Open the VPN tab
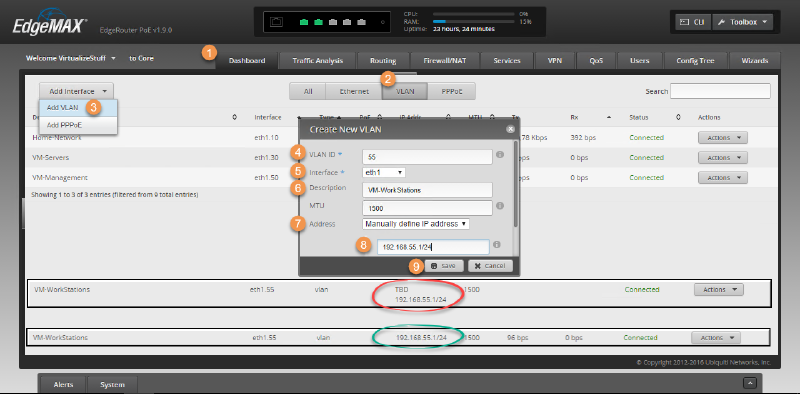800x394 pixels. tap(555, 61)
